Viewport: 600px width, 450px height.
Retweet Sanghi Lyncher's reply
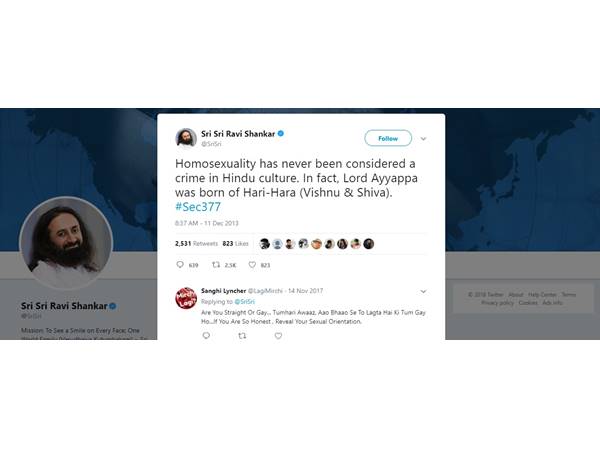point(242,336)
